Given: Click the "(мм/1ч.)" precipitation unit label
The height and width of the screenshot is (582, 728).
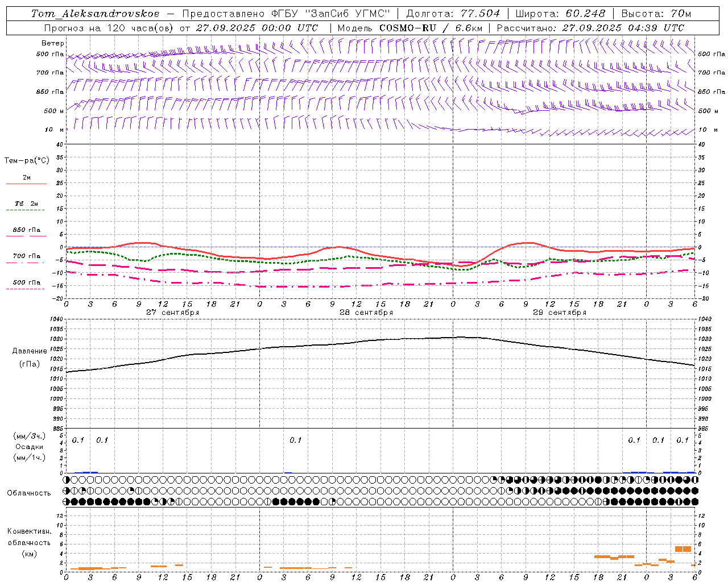Looking at the screenshot, I should pos(29,458).
